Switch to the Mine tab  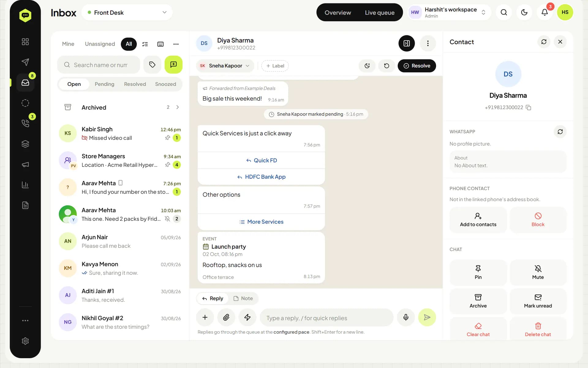68,44
